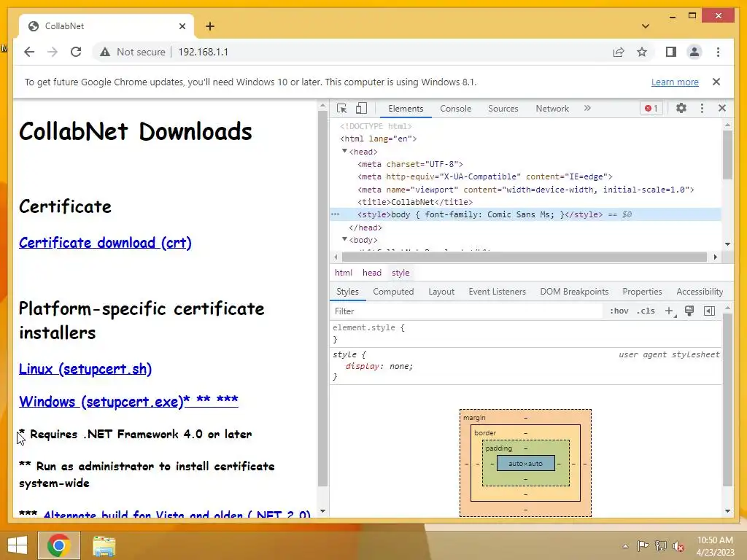
Task: Toggle rendering emulations paintbrush icon
Action: [689, 311]
